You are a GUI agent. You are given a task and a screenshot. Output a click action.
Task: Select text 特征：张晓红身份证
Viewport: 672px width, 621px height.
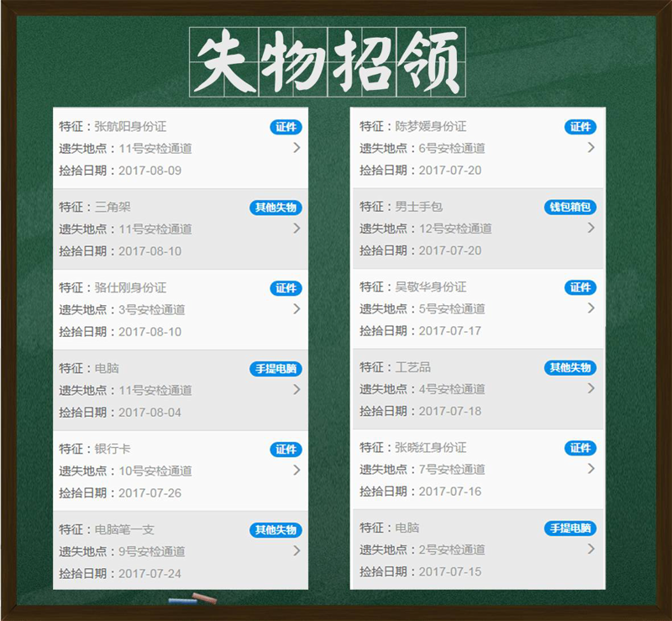[413, 448]
